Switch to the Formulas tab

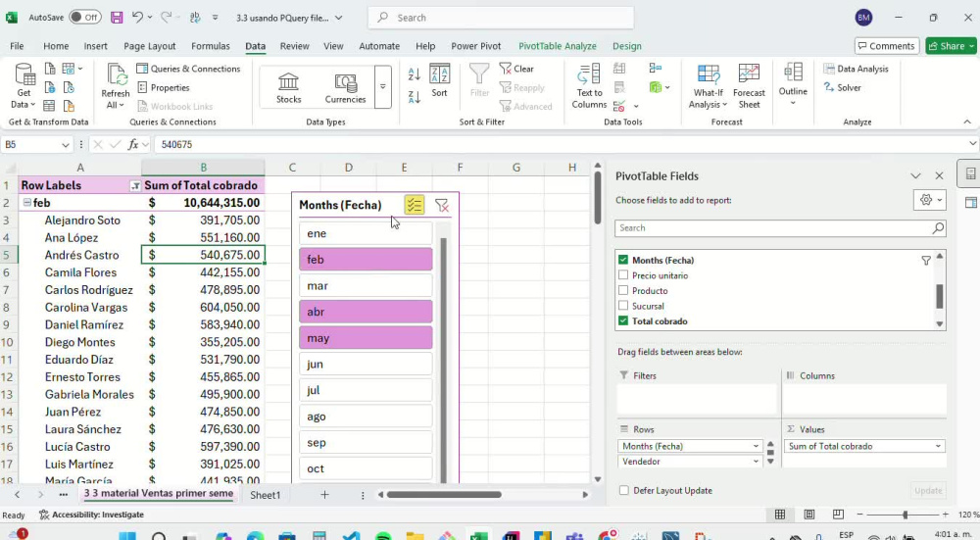pos(210,46)
